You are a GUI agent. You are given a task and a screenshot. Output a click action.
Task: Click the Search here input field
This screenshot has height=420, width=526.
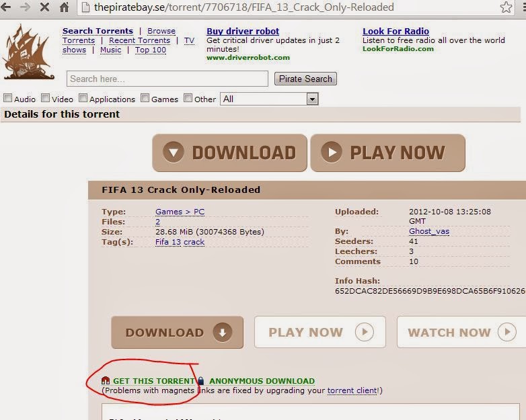click(x=167, y=79)
